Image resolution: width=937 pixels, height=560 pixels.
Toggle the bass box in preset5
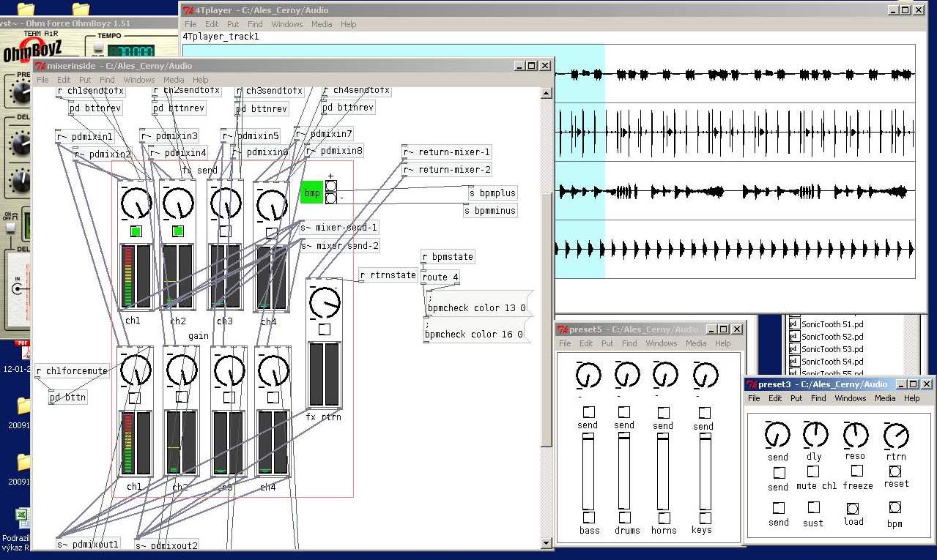pyautogui.click(x=589, y=518)
